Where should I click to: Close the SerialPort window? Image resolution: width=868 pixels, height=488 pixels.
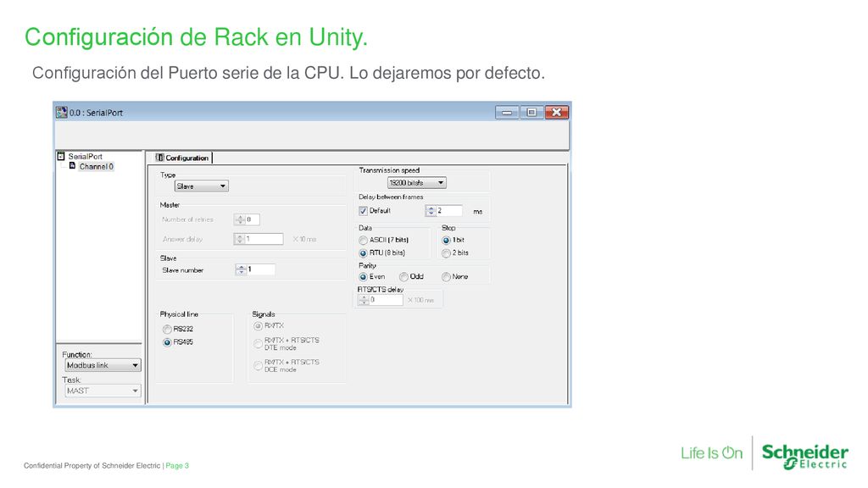556,113
